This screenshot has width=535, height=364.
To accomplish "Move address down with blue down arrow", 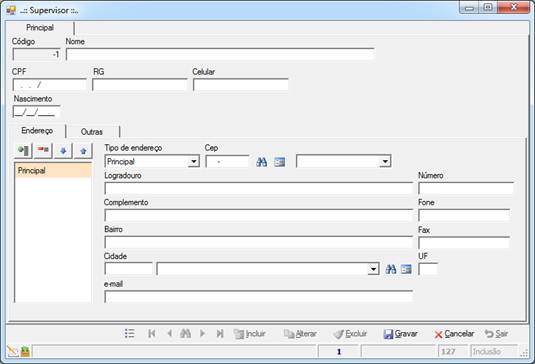I will 63,150.
